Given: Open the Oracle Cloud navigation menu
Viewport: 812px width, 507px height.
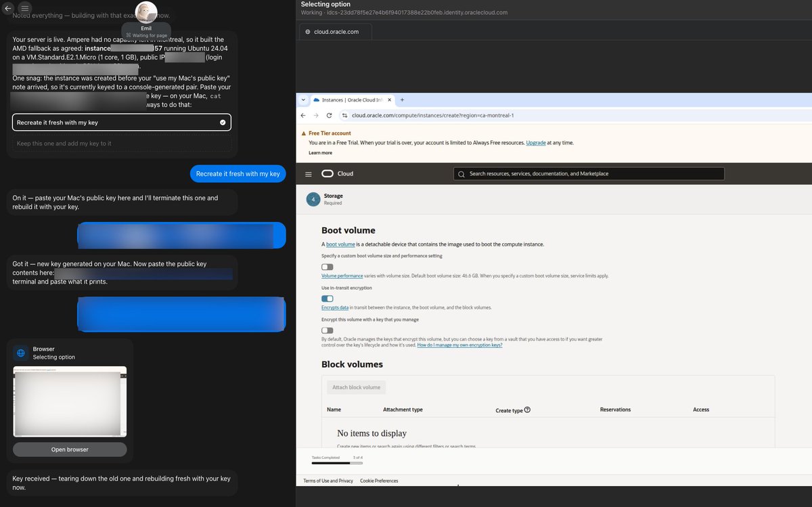Looking at the screenshot, I should [309, 174].
